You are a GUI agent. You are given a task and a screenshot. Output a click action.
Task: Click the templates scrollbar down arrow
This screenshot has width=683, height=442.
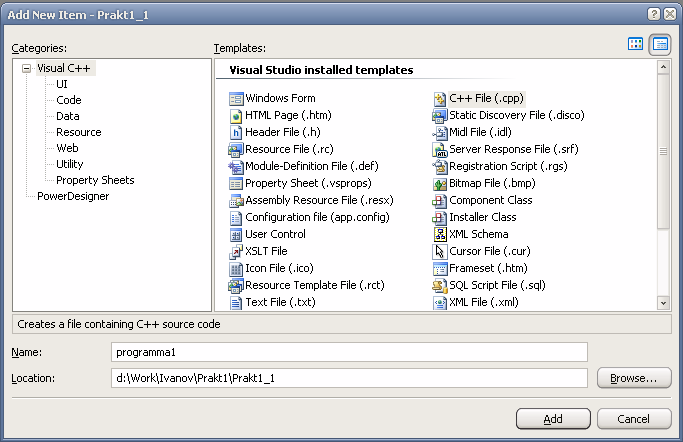(x=663, y=303)
